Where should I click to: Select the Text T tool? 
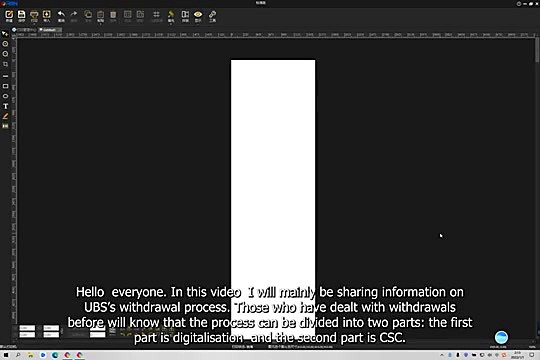pyautogui.click(x=5, y=106)
